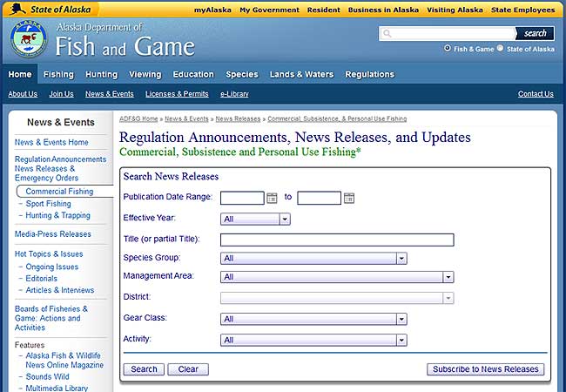The width and height of the screenshot is (566, 392).
Task: Click the State of Alaska bear logo
Action: [x=17, y=9]
